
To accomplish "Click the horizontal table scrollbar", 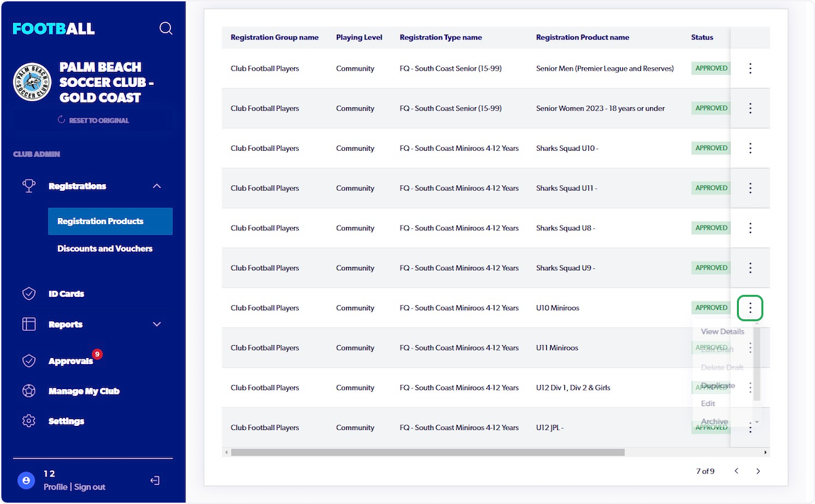I will 427,452.
